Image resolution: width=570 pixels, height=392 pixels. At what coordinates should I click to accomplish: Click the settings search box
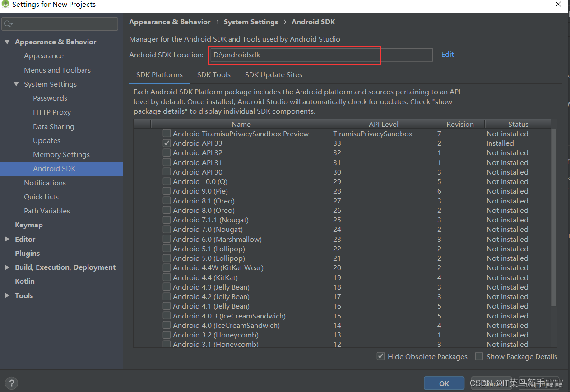click(x=60, y=24)
